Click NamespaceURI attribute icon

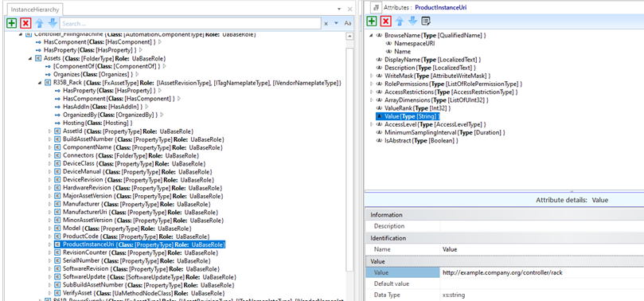388,43
